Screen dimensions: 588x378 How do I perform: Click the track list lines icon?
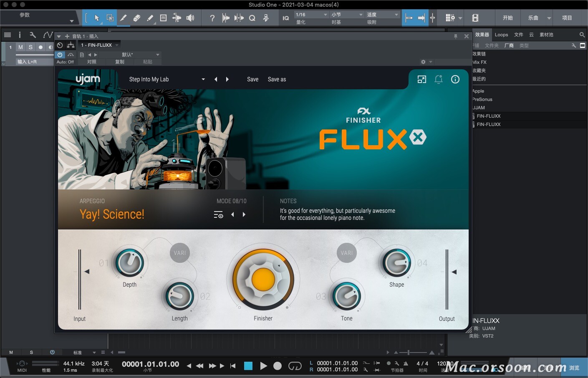click(x=8, y=35)
